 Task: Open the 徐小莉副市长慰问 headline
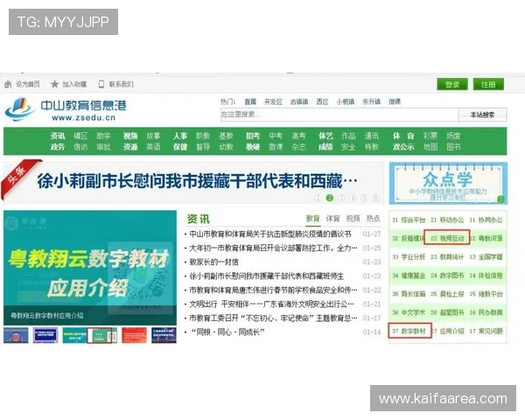(197, 181)
